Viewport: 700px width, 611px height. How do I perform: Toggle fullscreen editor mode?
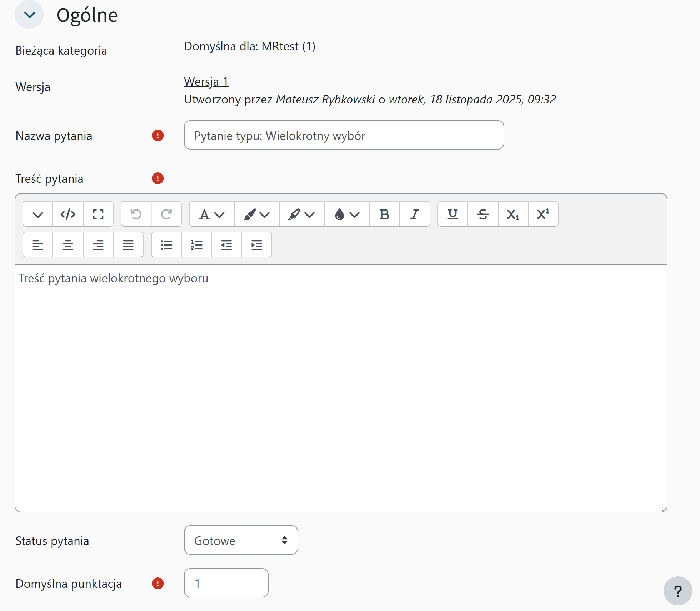point(98,214)
